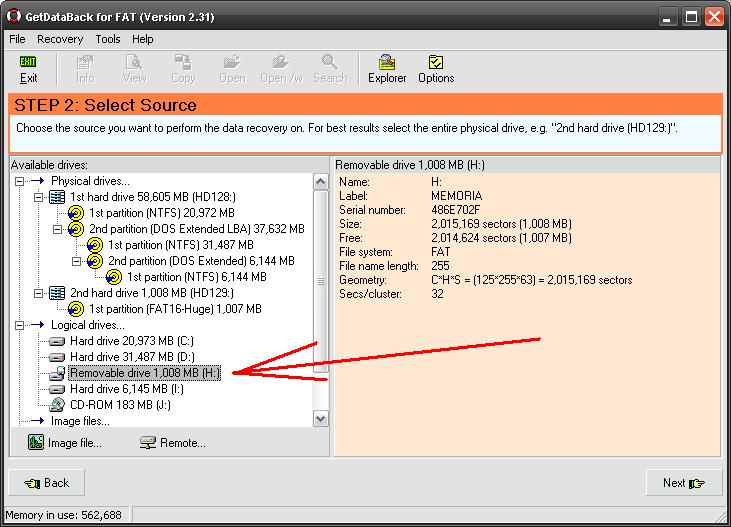Click the DOS Extended LBA partition icon
This screenshot has height=527, width=731.
pyautogui.click(x=76, y=229)
